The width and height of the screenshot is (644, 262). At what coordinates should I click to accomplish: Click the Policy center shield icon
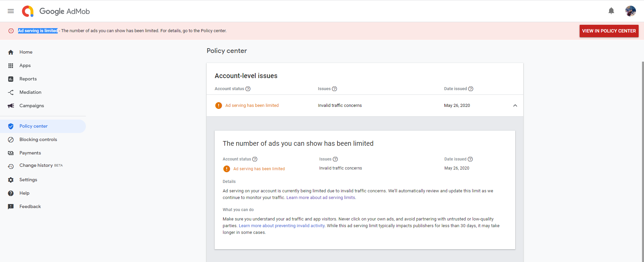[x=11, y=126]
